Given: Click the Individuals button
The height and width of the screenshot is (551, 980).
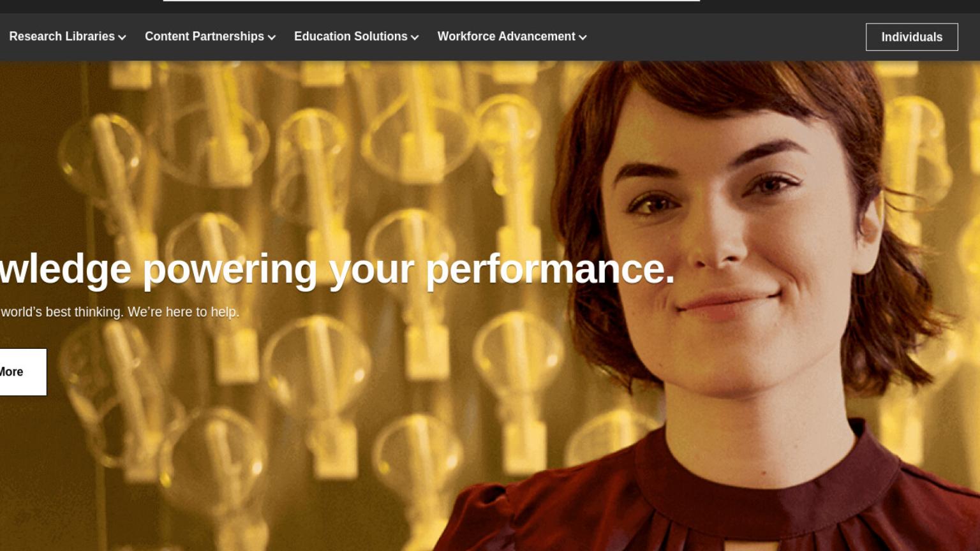Looking at the screenshot, I should 912,37.
